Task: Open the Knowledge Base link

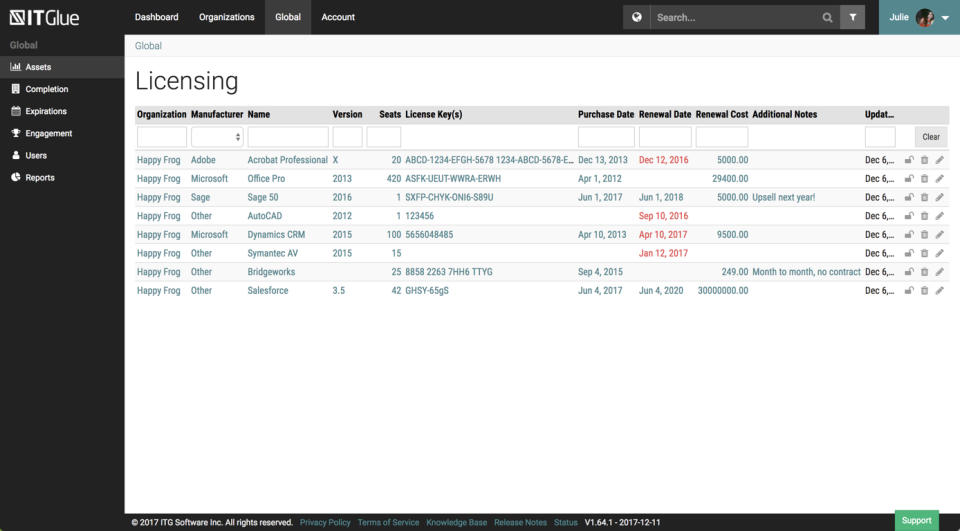Action: point(457,522)
